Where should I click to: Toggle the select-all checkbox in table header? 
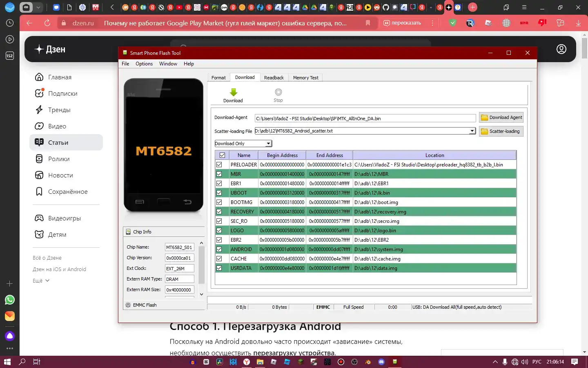pyautogui.click(x=222, y=155)
